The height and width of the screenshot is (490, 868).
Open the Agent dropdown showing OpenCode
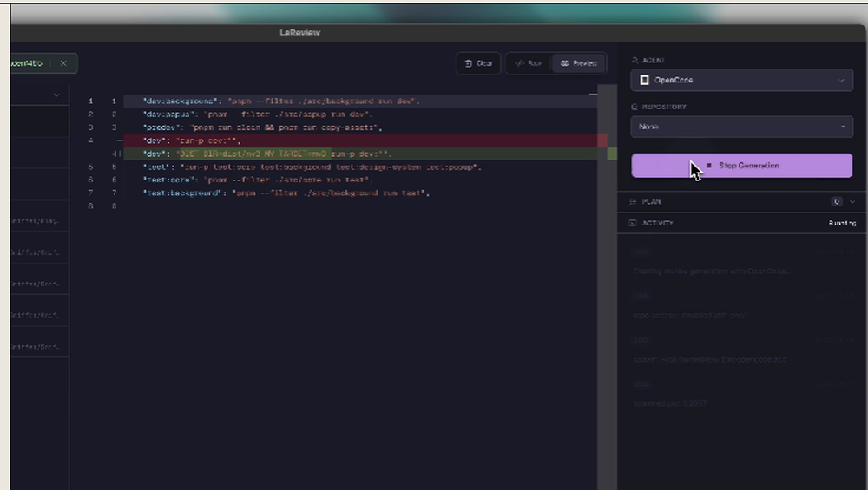coord(742,80)
